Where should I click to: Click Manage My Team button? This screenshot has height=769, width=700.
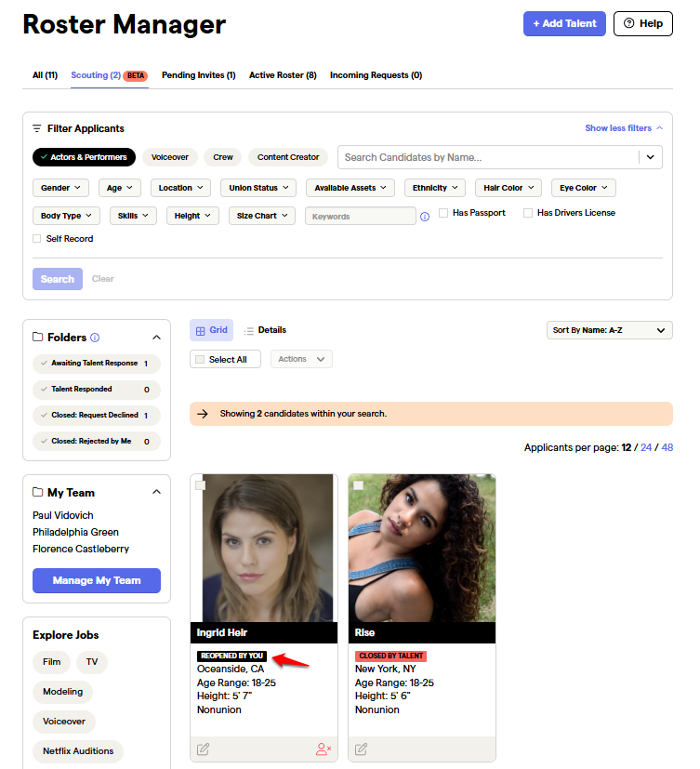[x=97, y=580]
